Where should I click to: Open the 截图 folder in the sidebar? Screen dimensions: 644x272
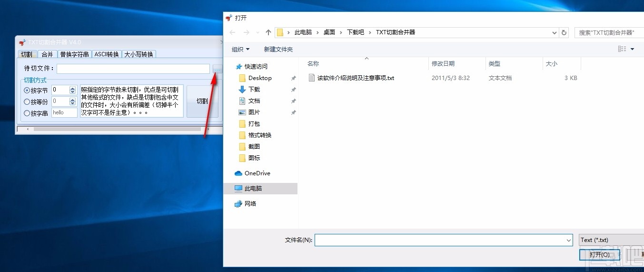point(254,146)
